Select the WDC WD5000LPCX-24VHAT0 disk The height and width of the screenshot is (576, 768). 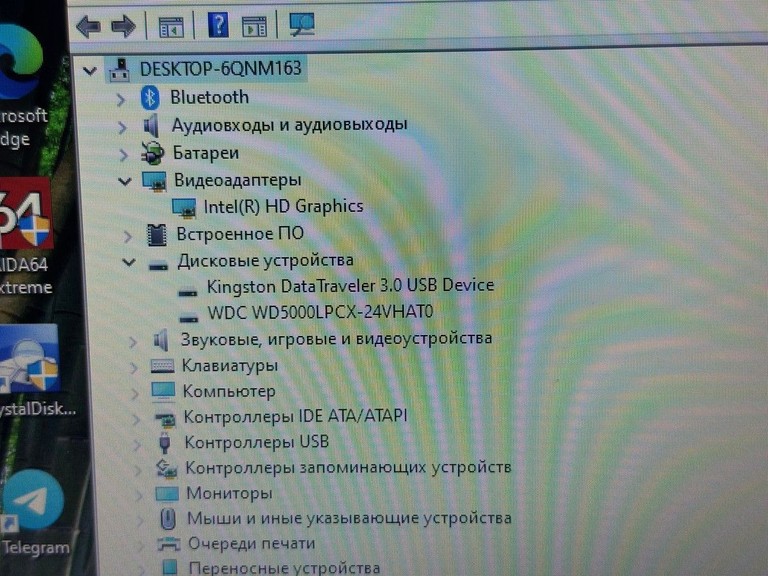pyautogui.click(x=320, y=312)
